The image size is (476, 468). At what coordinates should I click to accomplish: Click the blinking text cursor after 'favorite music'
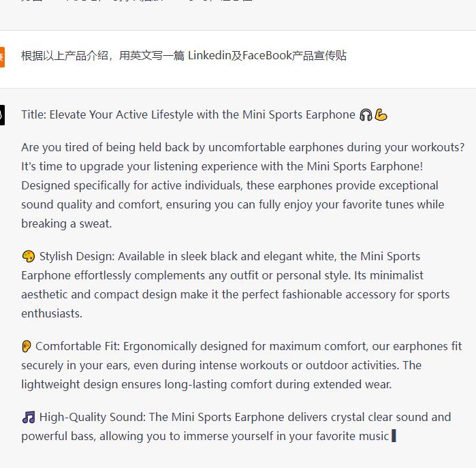click(x=394, y=435)
